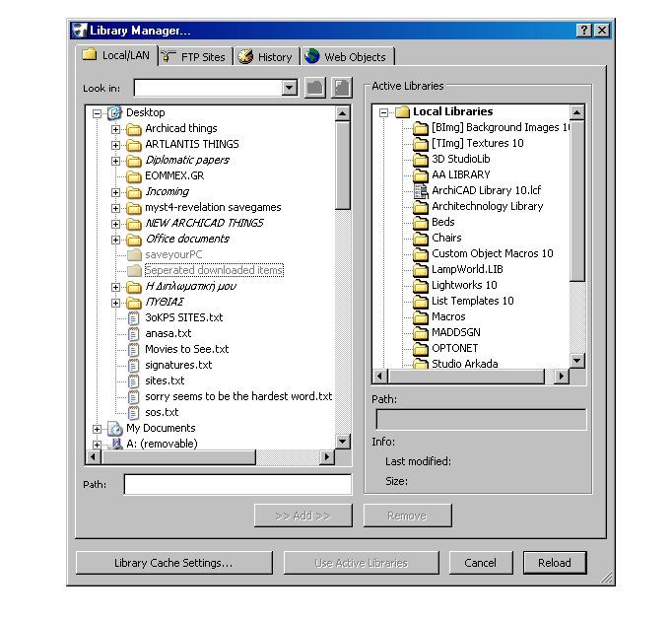Image resolution: width=672 pixels, height=620 pixels.
Task: Open the Web Objects tab
Action: coord(347,56)
